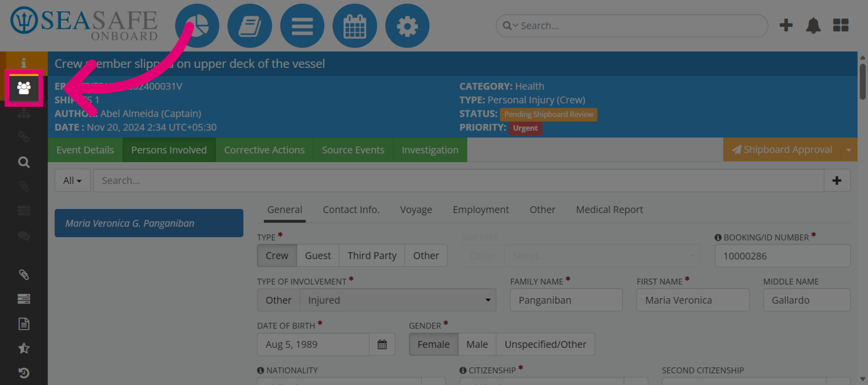Open the dashboard pie chart icon

click(197, 26)
